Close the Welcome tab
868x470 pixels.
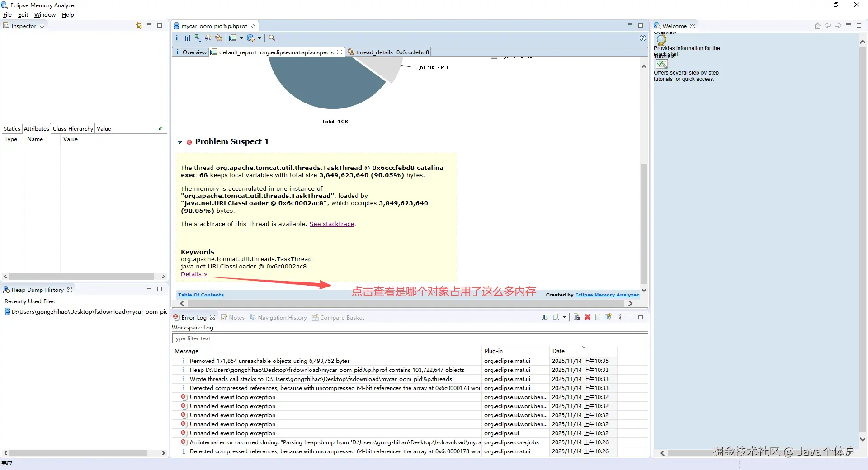(693, 26)
